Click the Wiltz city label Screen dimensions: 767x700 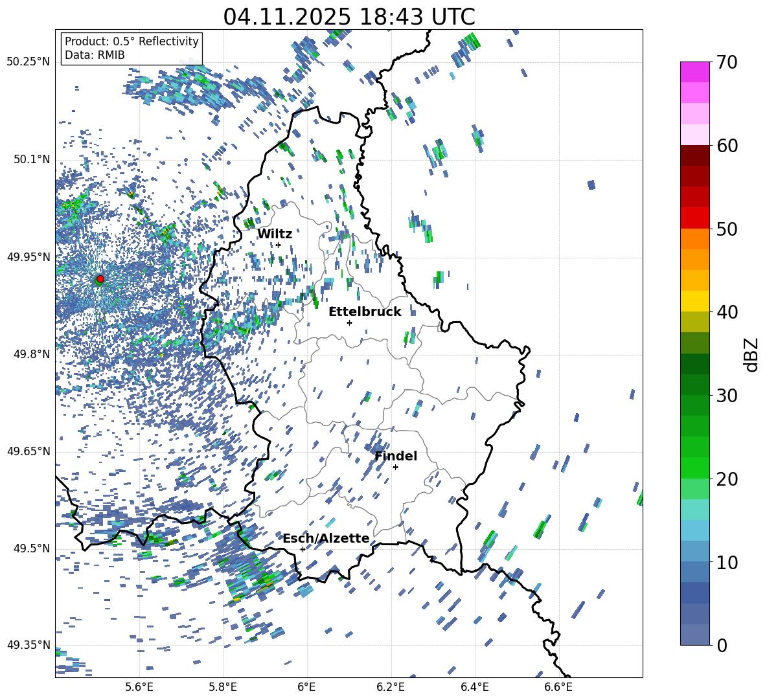pos(275,234)
